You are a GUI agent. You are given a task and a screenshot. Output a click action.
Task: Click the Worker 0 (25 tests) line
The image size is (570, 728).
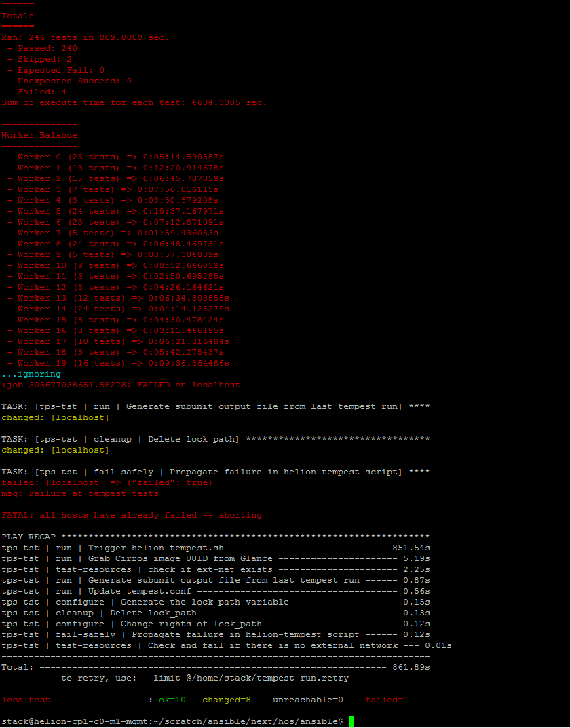(x=115, y=157)
